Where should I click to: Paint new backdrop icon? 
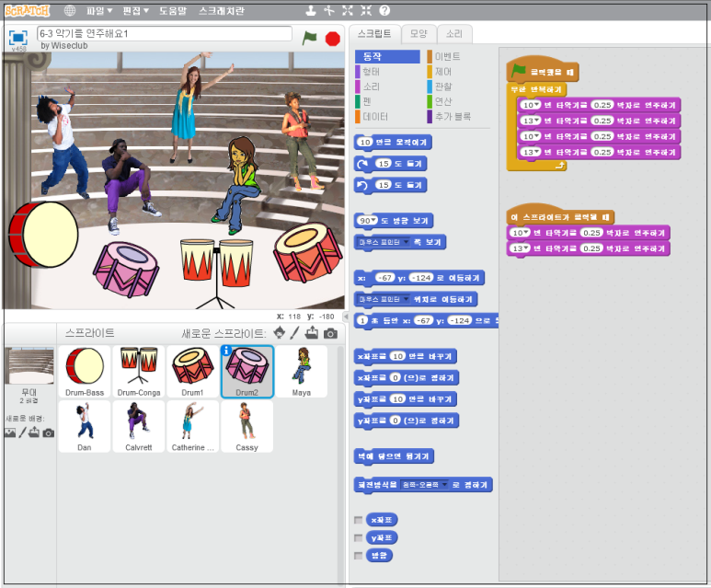(22, 432)
